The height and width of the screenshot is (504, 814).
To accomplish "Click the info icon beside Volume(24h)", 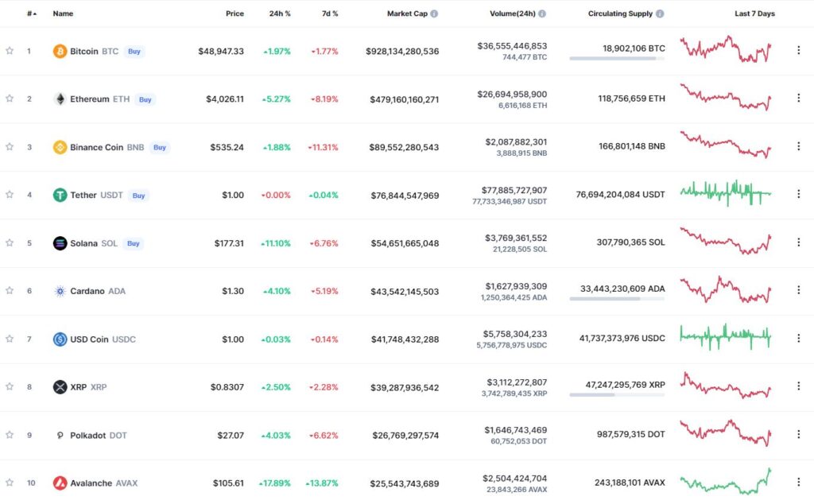I will click(542, 14).
